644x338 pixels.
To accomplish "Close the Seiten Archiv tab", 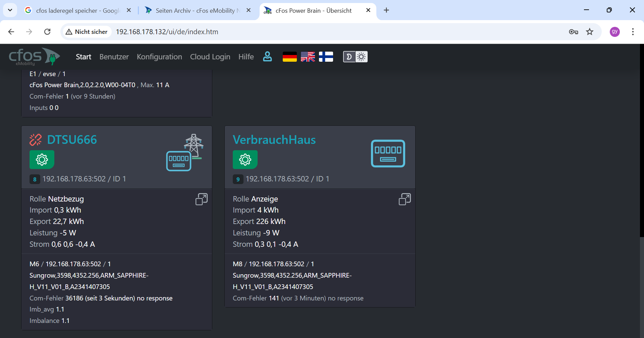I will 249,10.
